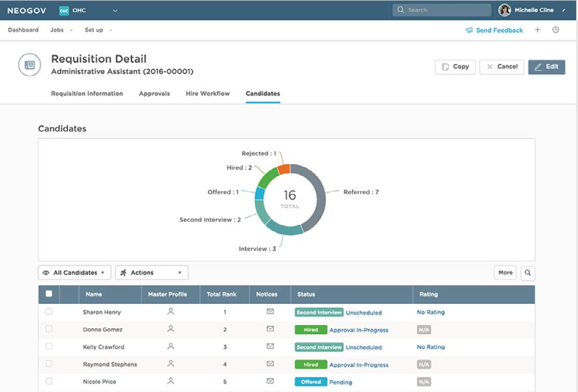Click the Interview : 3 chart label

[x=257, y=249]
